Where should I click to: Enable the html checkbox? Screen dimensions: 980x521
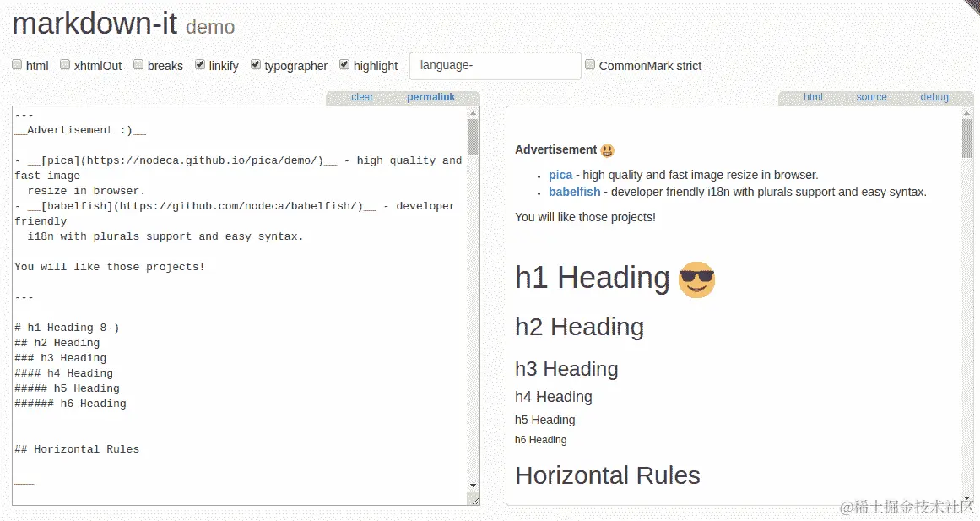pyautogui.click(x=17, y=64)
